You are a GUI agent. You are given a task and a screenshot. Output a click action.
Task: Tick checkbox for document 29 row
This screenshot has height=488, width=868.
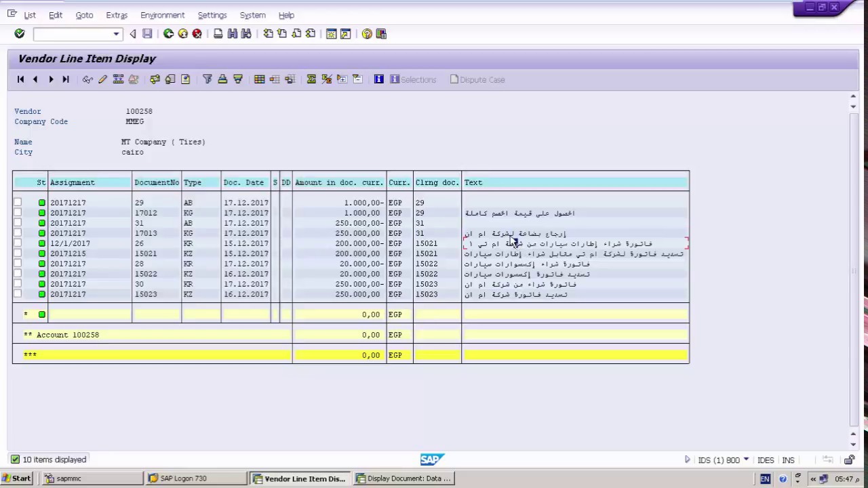click(x=18, y=202)
